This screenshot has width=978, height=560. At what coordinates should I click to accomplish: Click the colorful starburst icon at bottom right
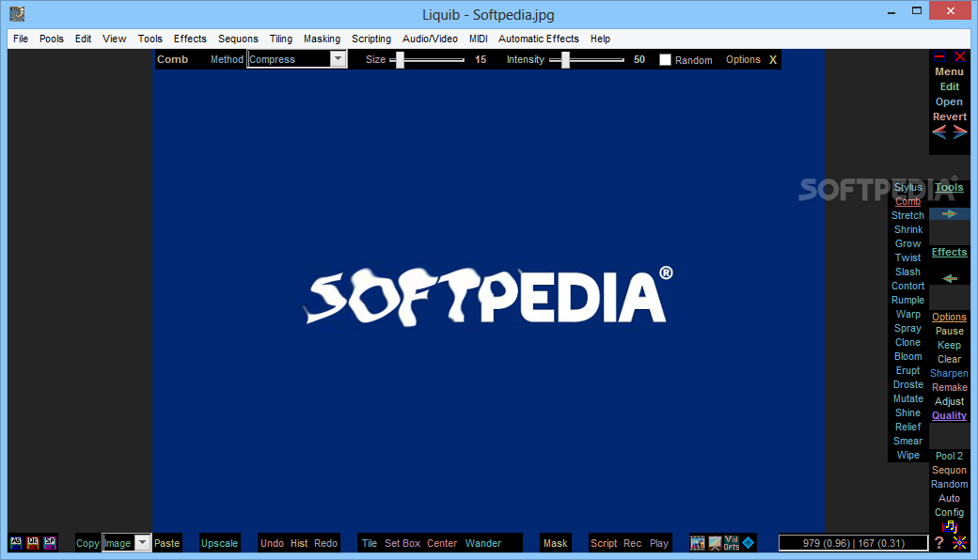(x=959, y=542)
